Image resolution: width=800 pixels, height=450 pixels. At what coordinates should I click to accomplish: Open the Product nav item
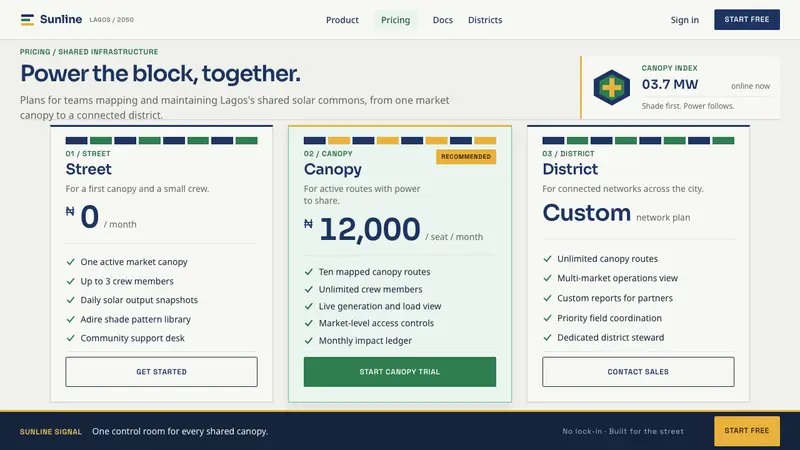[x=342, y=20]
